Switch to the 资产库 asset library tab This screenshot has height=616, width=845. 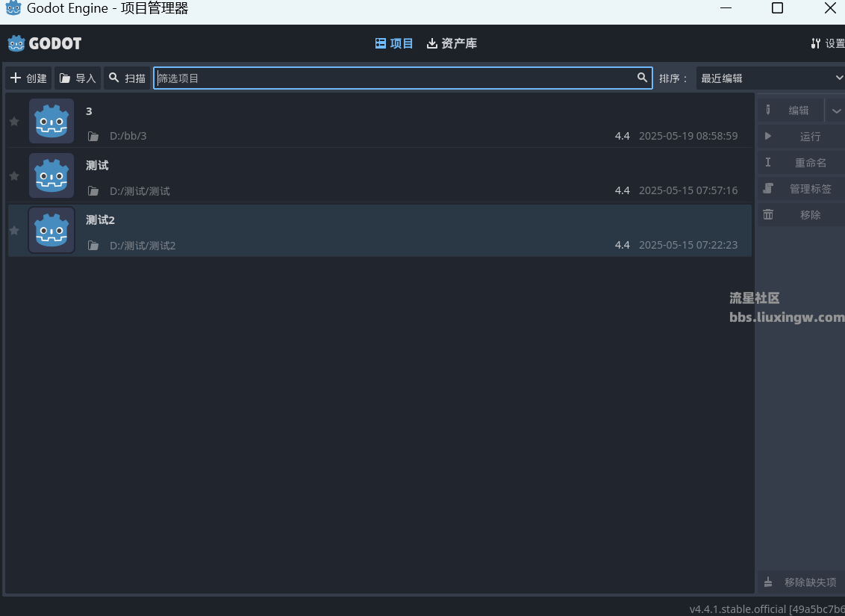452,43
